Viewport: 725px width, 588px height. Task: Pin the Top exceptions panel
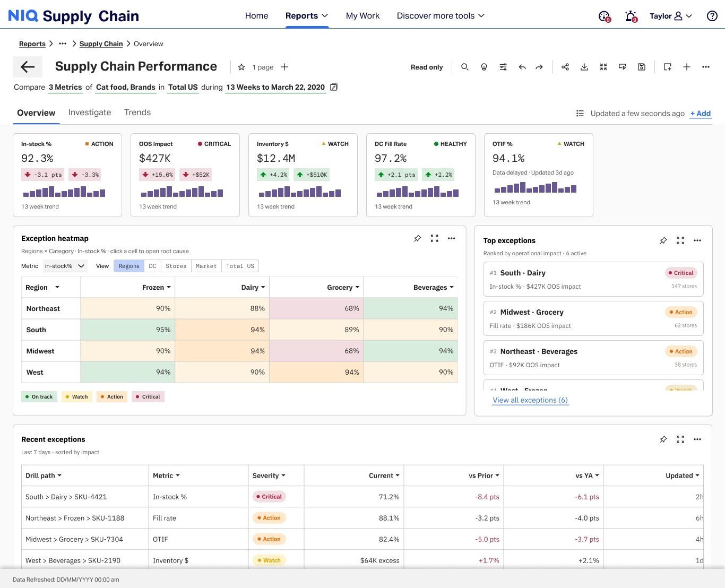click(x=663, y=240)
